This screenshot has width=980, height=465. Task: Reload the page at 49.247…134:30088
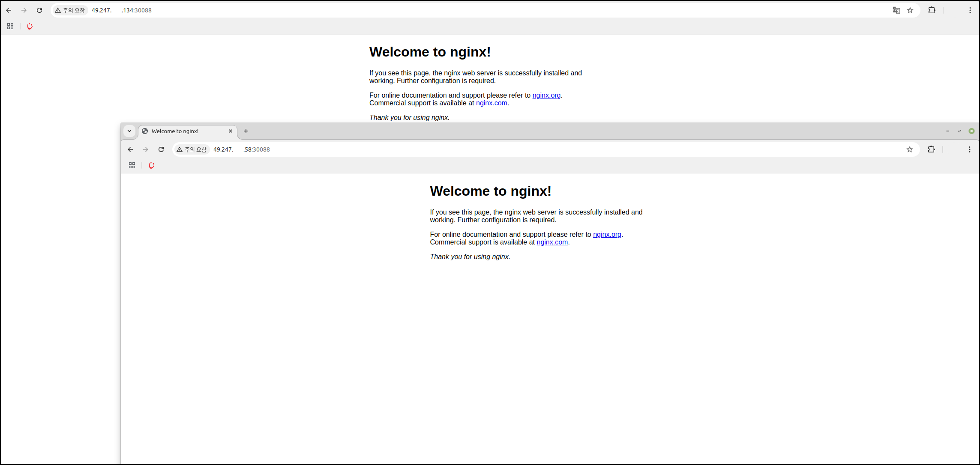39,10
